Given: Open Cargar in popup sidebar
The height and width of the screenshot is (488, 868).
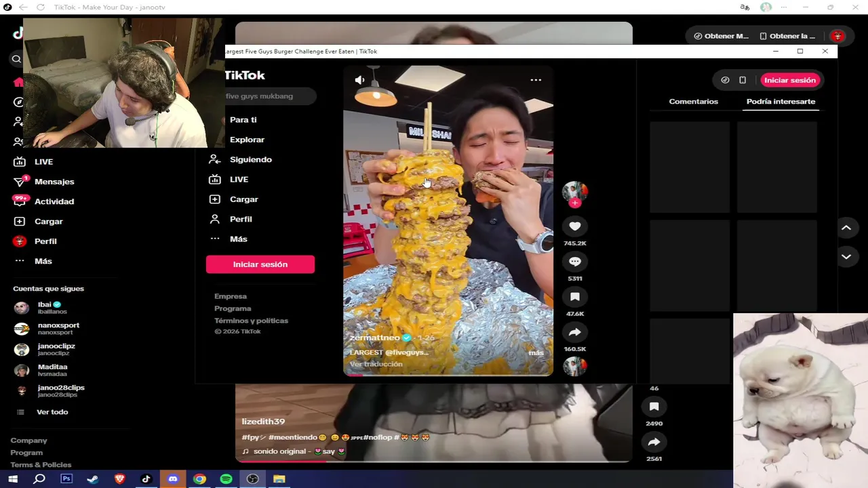Looking at the screenshot, I should click(234, 199).
